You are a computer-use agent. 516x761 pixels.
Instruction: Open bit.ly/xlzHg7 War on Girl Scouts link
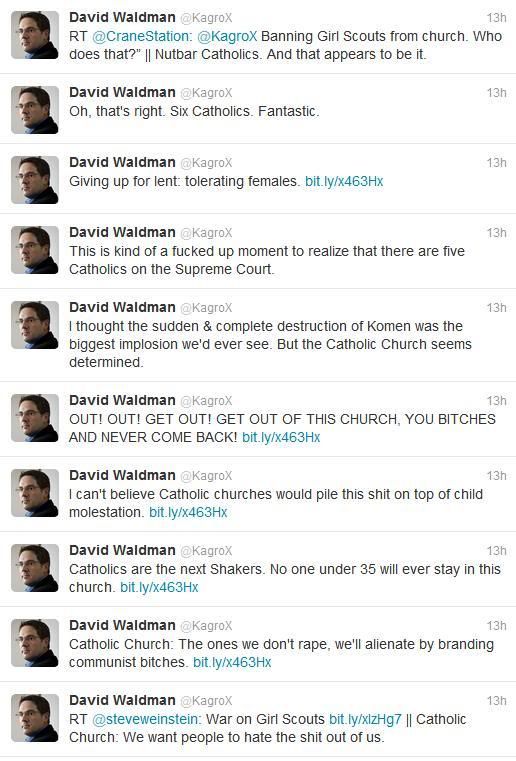(365, 719)
